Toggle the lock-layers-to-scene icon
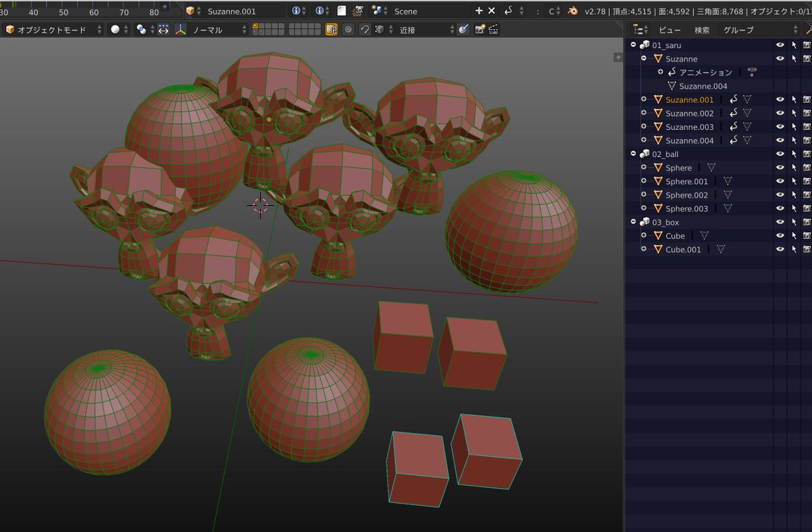This screenshot has height=532, width=812. click(332, 30)
